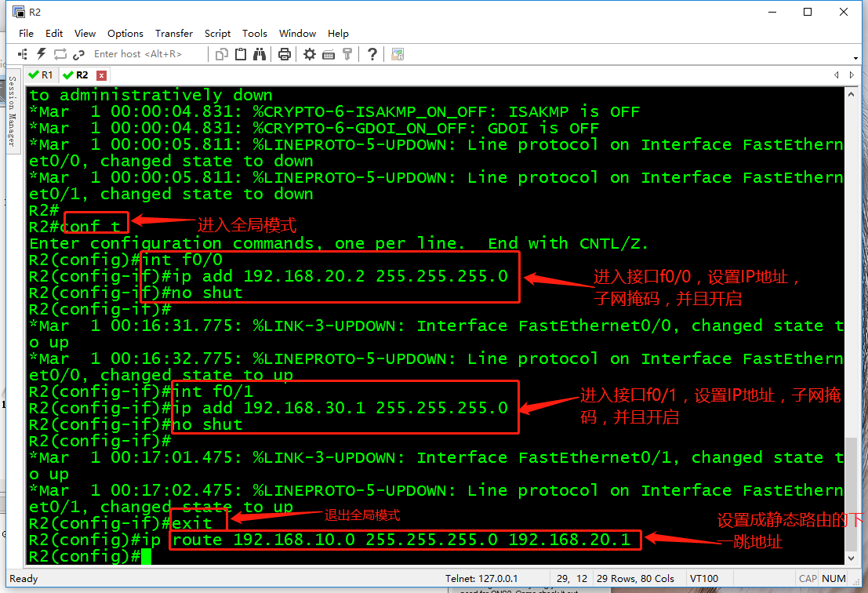The width and height of the screenshot is (868, 593).
Task: Open the Tools menu
Action: 255,33
